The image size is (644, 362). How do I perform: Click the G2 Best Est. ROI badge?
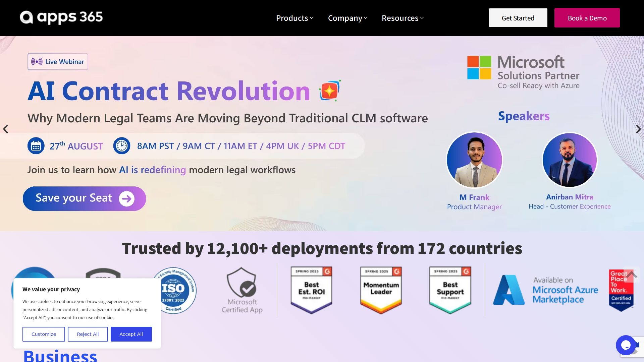tap(312, 290)
